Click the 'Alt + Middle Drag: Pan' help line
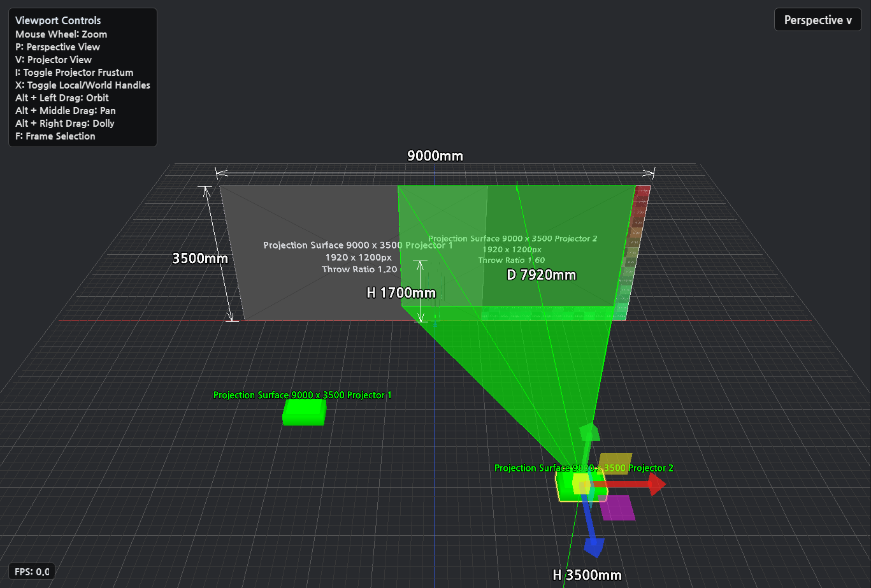This screenshot has height=588, width=871. click(x=66, y=110)
